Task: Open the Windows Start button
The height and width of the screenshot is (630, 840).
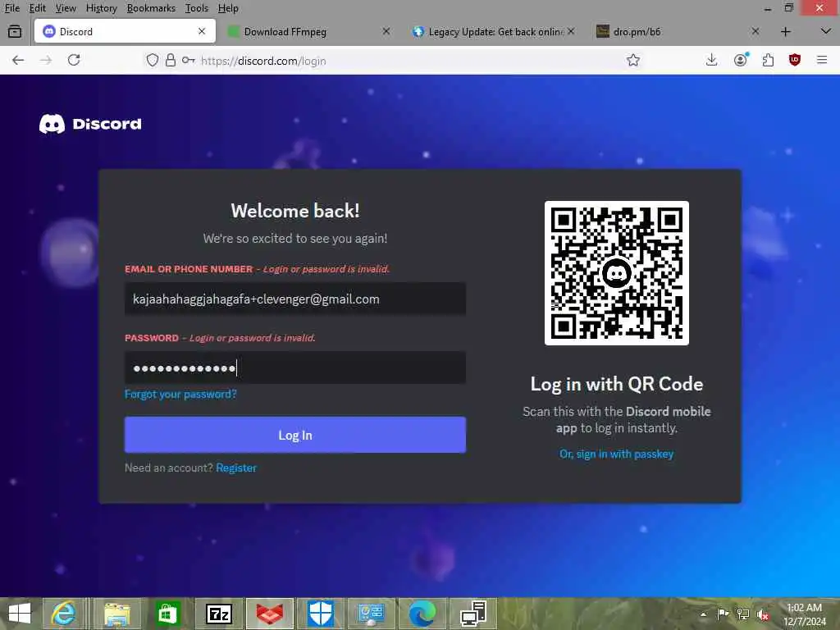Action: click(20, 614)
